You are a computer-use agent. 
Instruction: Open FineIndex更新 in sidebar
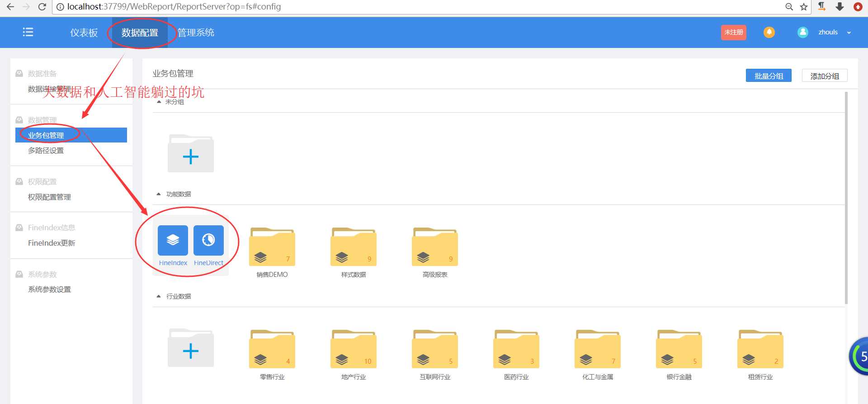(x=52, y=243)
